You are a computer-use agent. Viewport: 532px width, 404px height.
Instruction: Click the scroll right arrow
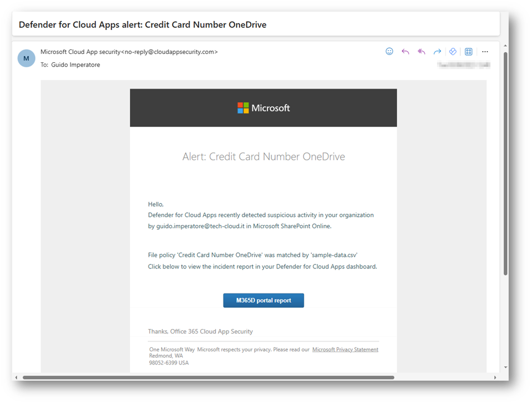coord(495,377)
